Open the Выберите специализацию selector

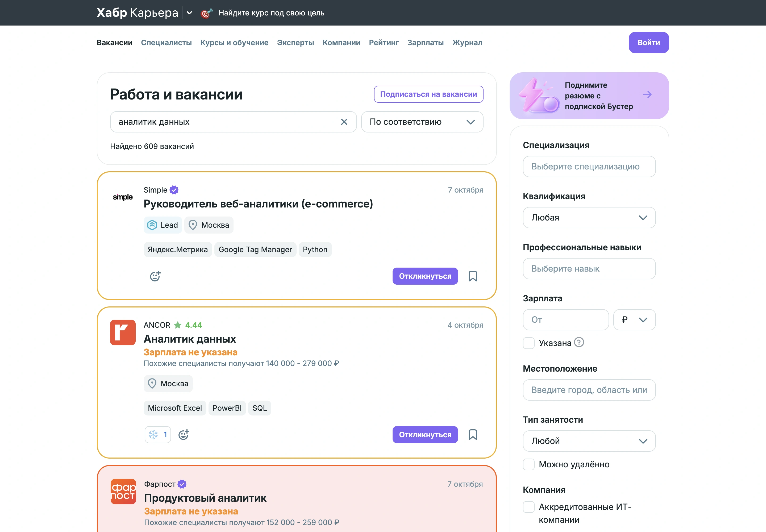[x=589, y=167]
